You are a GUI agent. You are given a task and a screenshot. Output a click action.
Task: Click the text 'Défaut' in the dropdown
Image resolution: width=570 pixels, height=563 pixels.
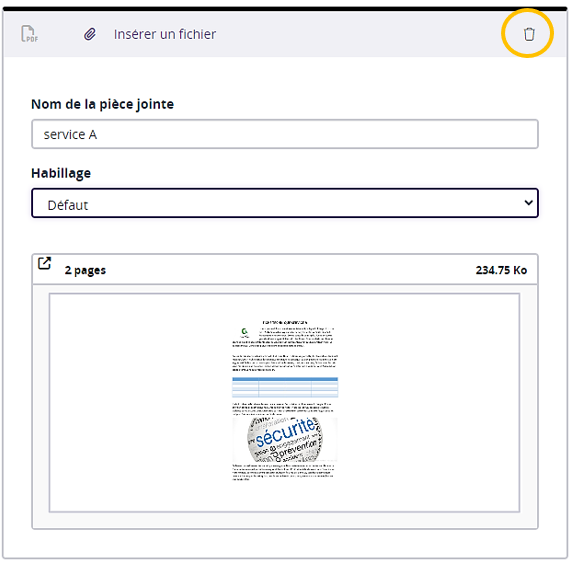[68, 205]
